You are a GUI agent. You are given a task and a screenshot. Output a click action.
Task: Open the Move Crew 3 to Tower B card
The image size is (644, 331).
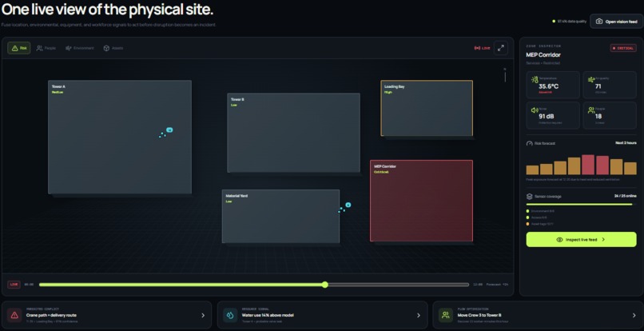pos(538,315)
